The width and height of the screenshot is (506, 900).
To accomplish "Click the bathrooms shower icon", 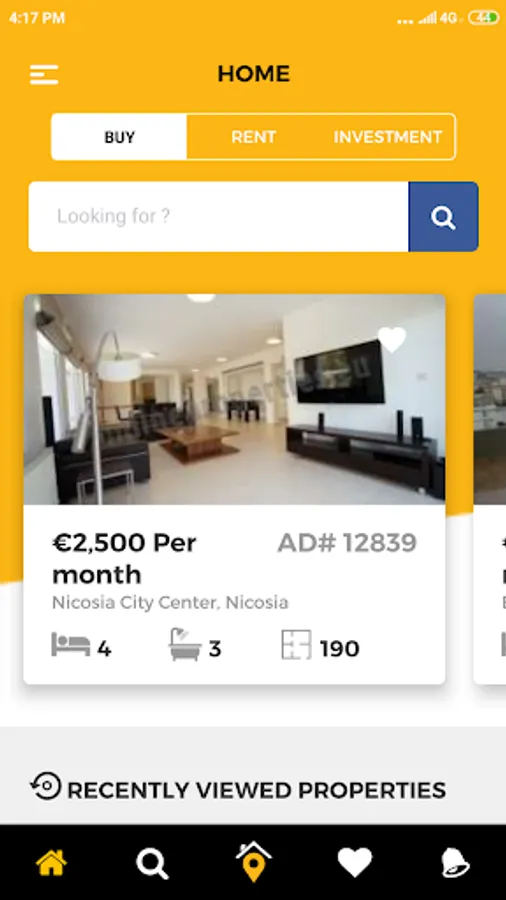I will 185,645.
